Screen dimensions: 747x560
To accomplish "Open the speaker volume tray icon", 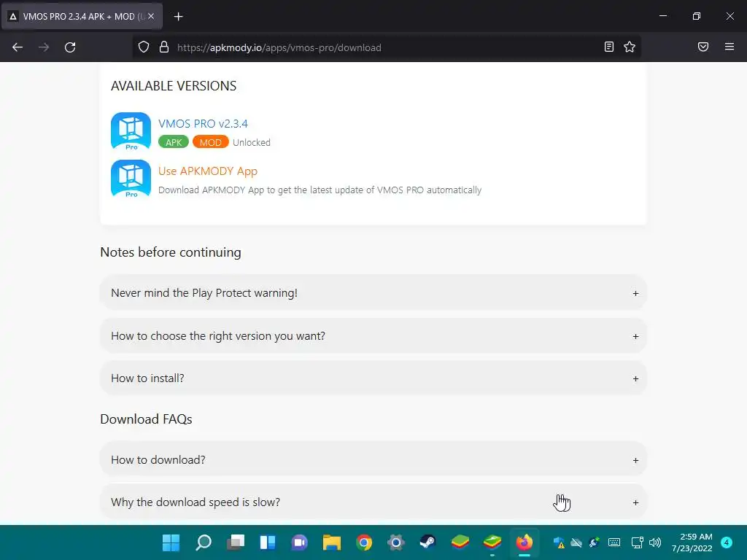I will pos(655,542).
